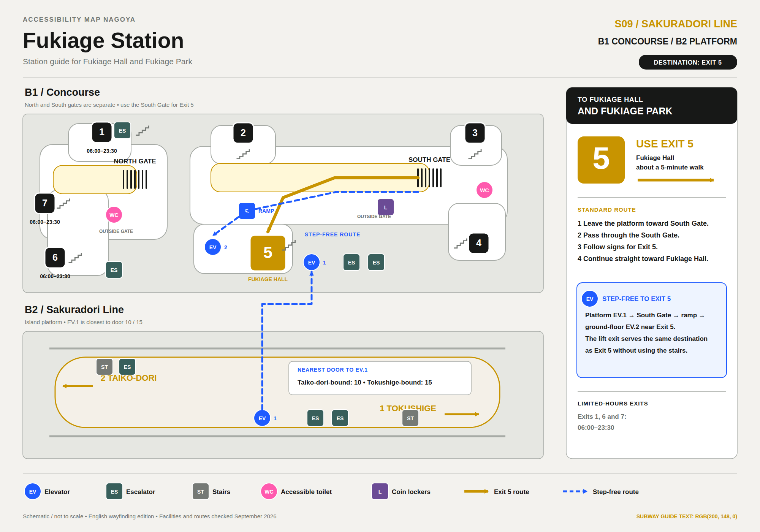Screen dimensions: 760x532
Task: Click the Coin lockers legend icon
Action: (x=380, y=491)
